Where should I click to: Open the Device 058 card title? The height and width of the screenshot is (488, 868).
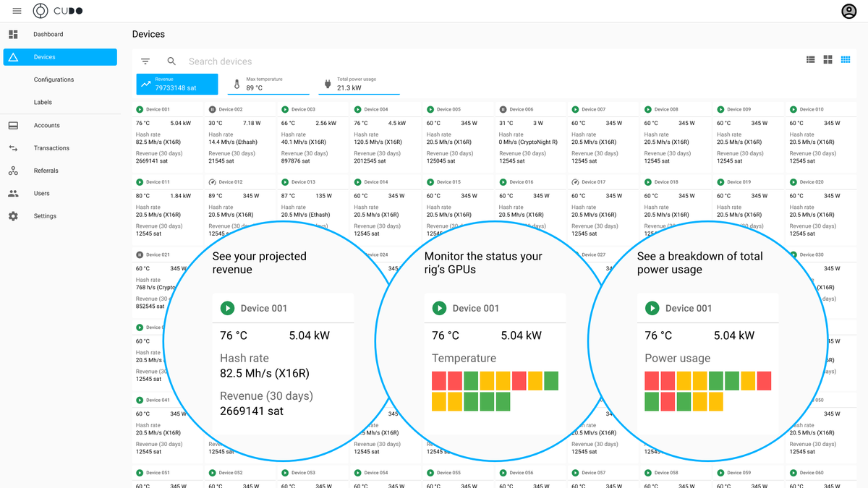click(666, 473)
